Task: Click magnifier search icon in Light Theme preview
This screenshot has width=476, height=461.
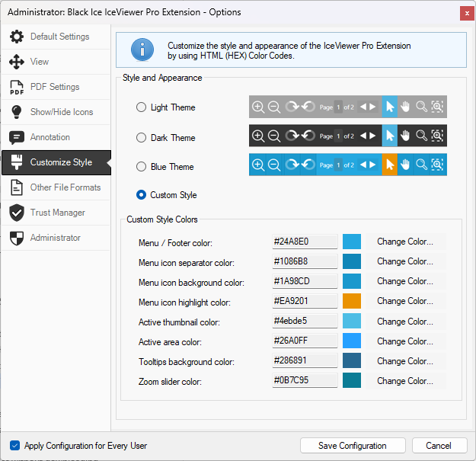Action: [421, 107]
